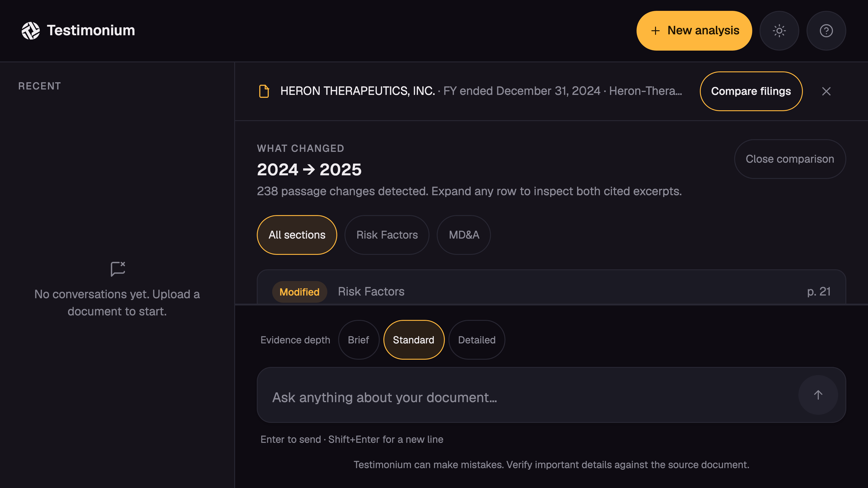Dismiss the document with the X icon
The height and width of the screenshot is (488, 868).
pyautogui.click(x=826, y=91)
